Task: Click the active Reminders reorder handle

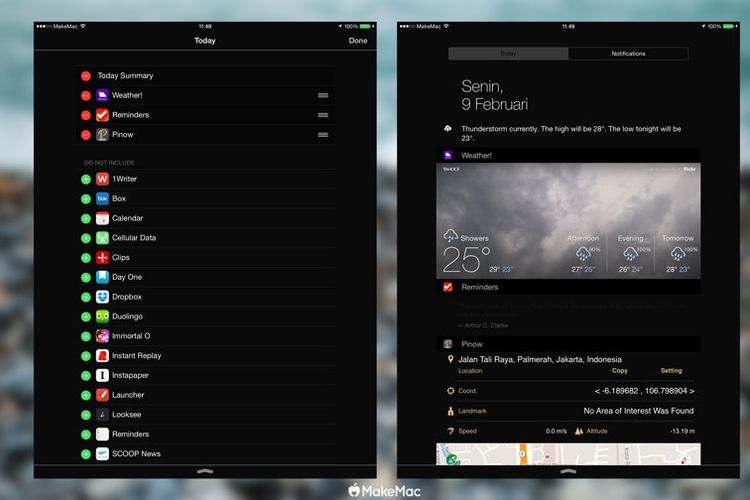Action: coord(323,115)
